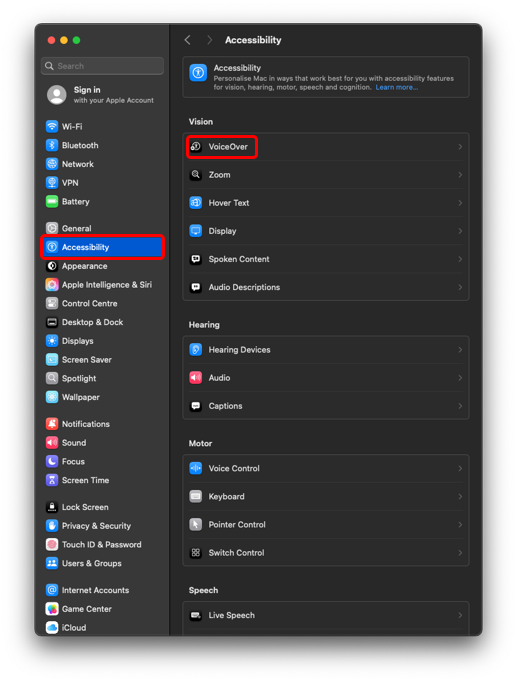The image size is (517, 682).
Task: Go back with the back arrow
Action: 187,40
